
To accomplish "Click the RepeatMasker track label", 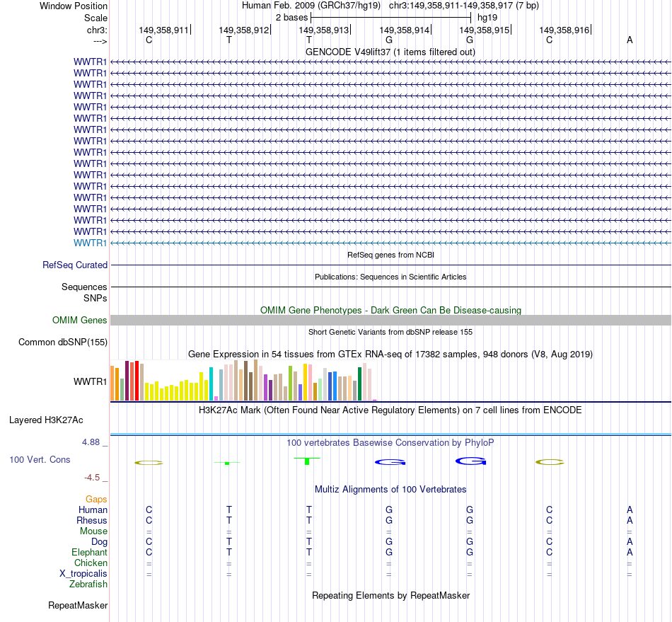I will (78, 605).
